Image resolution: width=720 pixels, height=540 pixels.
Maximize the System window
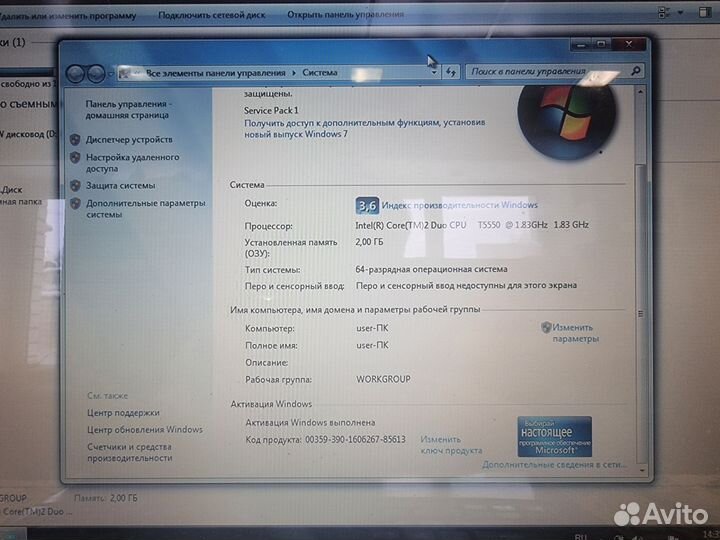[601, 45]
